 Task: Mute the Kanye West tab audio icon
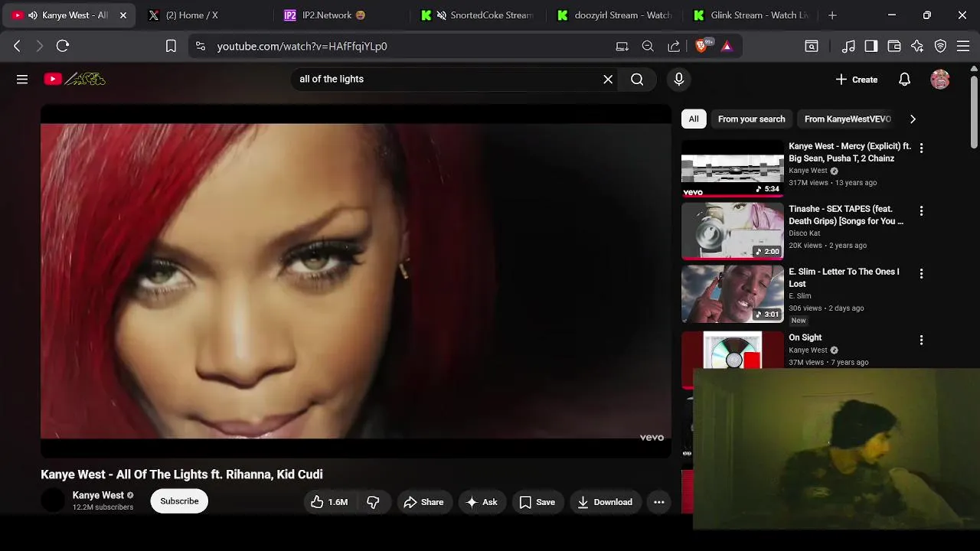click(33, 15)
